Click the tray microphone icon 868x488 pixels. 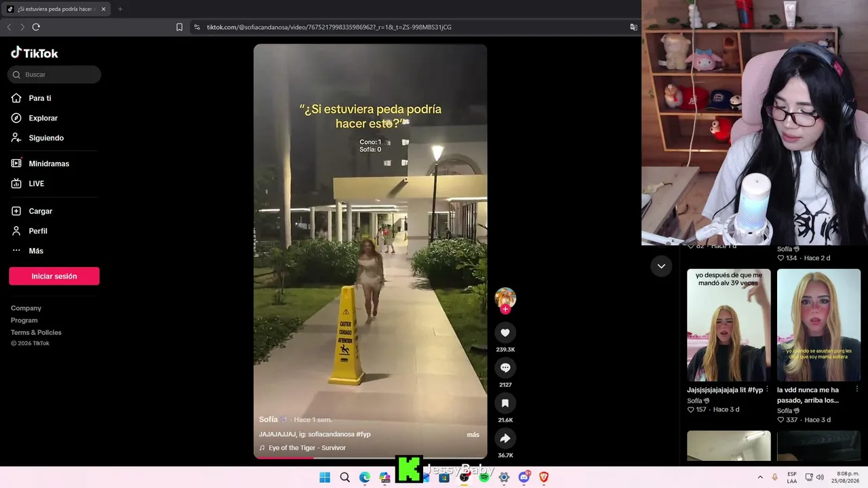point(775,477)
